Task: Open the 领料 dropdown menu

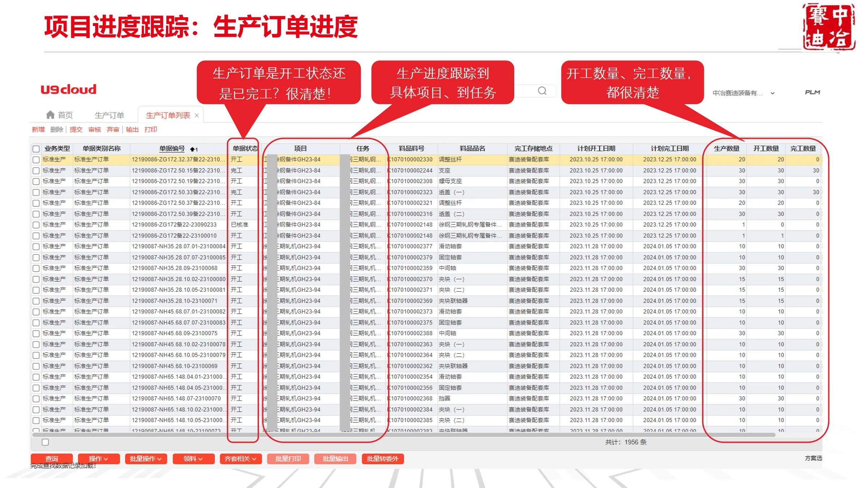Action: 193,459
